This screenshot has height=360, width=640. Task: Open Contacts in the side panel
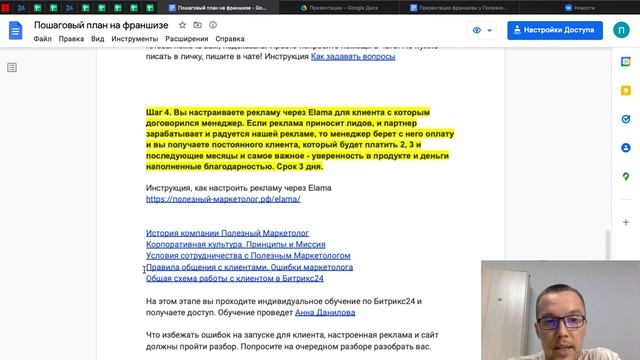[x=626, y=148]
